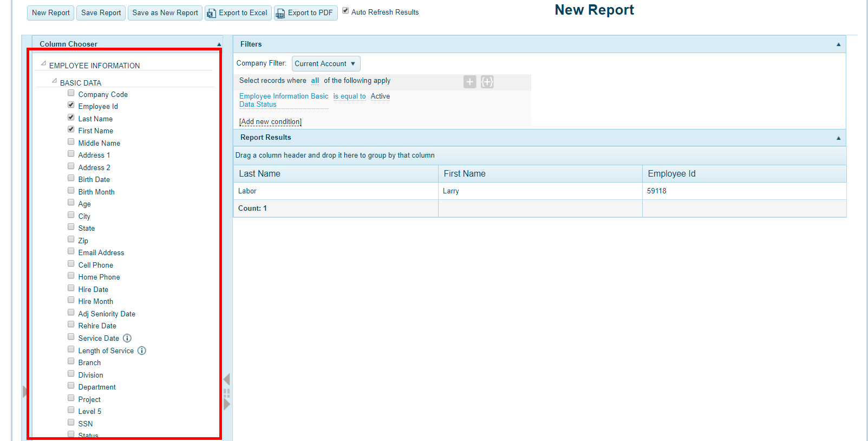The image size is (868, 441).
Task: Click the plus add-condition icon in Filters
Action: point(470,82)
